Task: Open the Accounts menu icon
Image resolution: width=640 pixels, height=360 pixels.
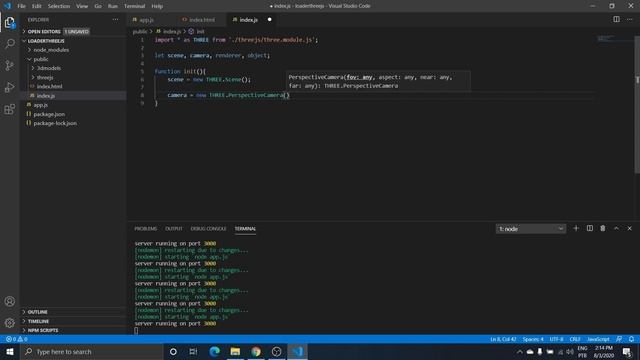Action: [x=9, y=301]
